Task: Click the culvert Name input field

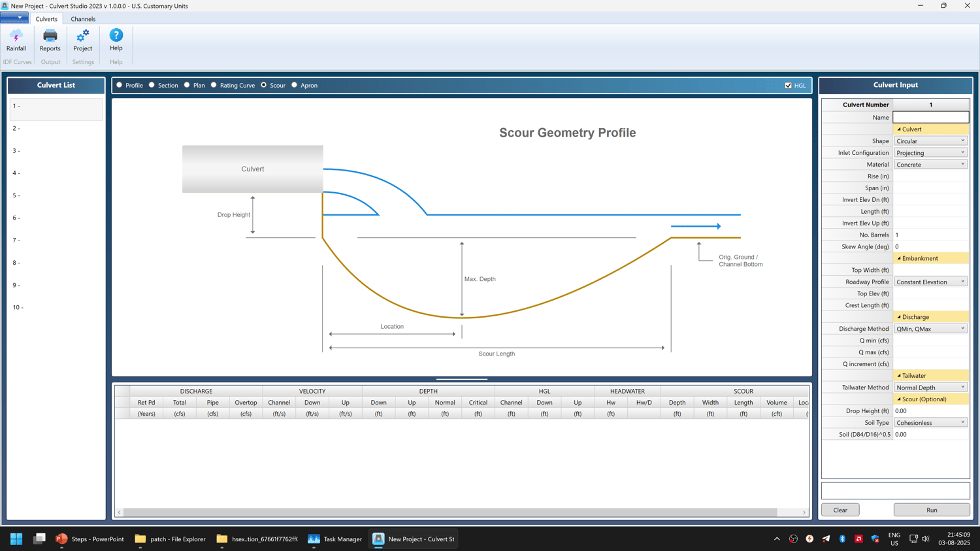Action: click(x=931, y=118)
